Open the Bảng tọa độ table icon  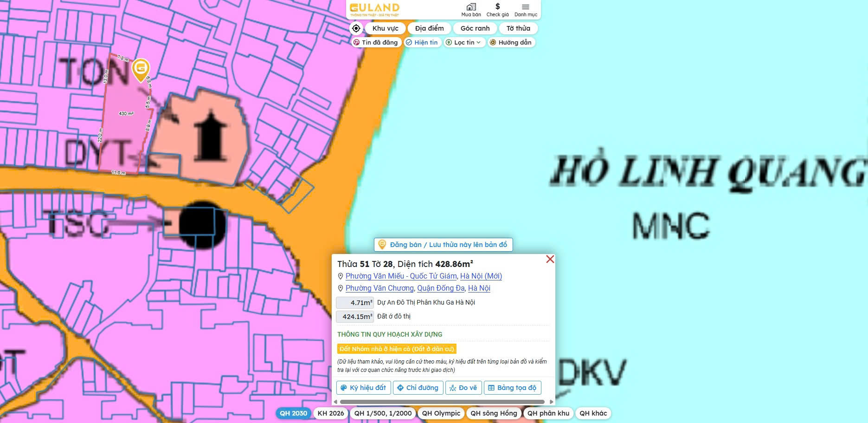click(x=491, y=387)
